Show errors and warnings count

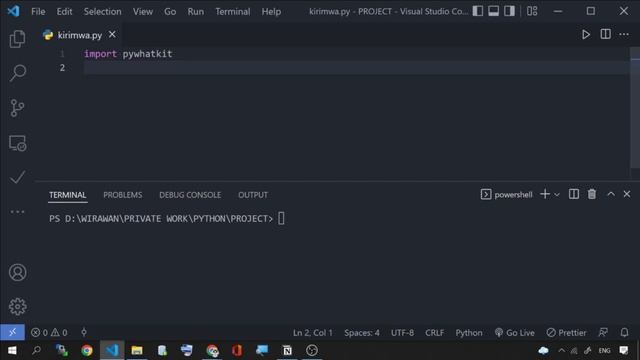pyautogui.click(x=49, y=333)
